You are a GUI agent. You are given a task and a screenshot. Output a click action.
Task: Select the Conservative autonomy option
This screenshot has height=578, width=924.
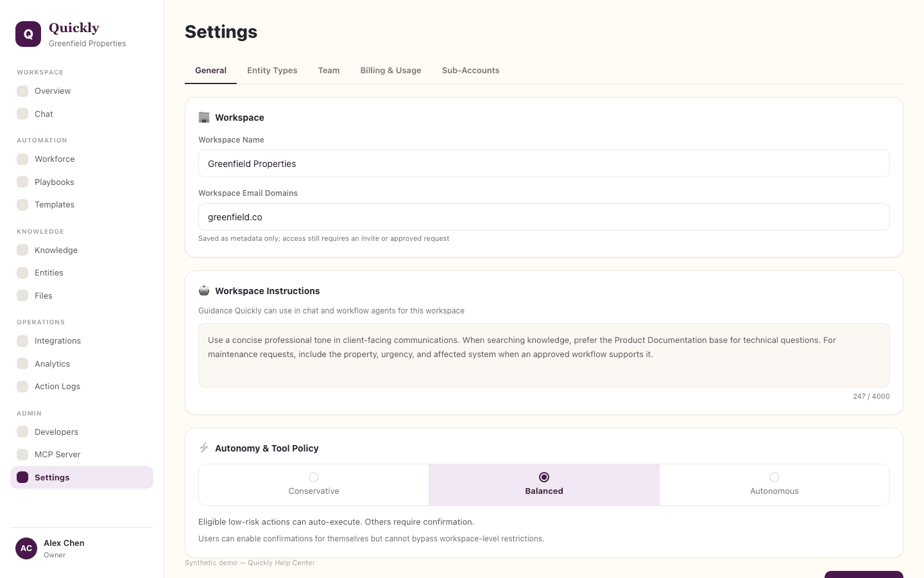[314, 485]
